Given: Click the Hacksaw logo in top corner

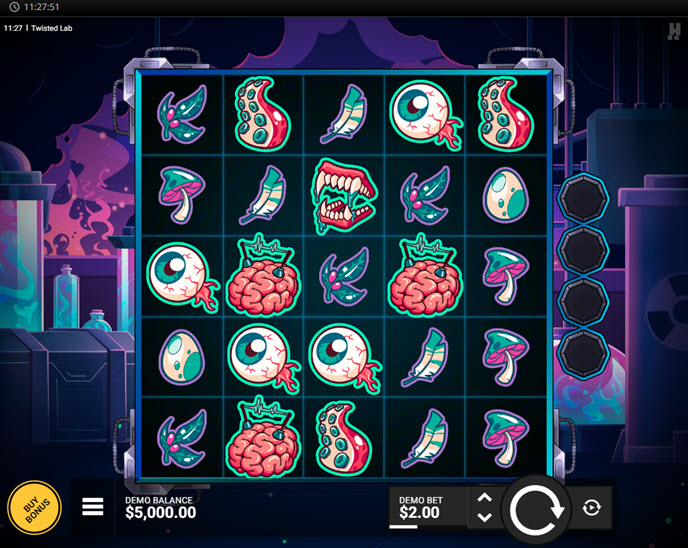Looking at the screenshot, I should (x=674, y=31).
